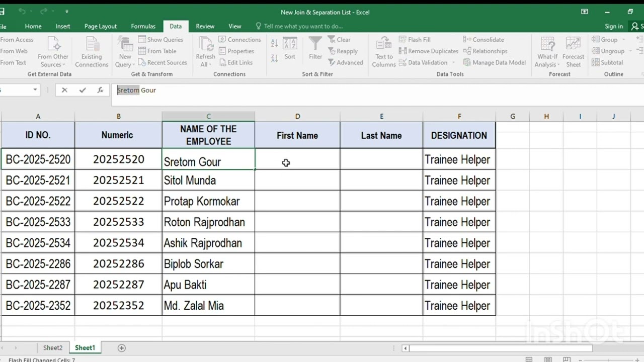The image size is (644, 362).
Task: Open Recent Sources
Action: 163,63
